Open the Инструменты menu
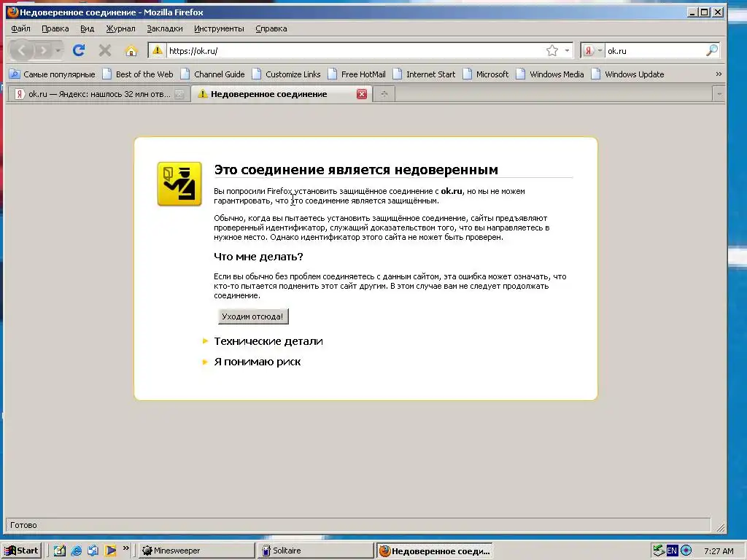This screenshot has height=560, width=747. (x=219, y=28)
